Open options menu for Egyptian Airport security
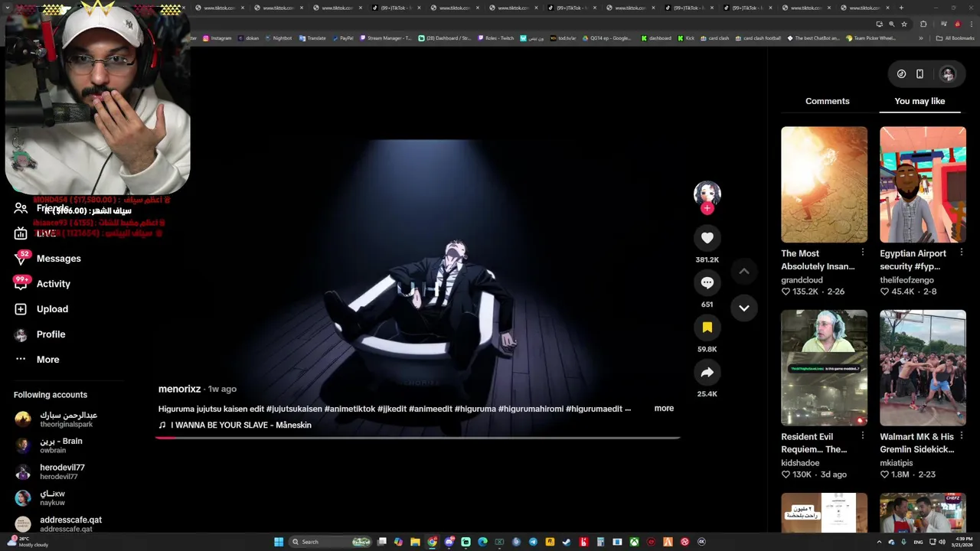 point(962,253)
